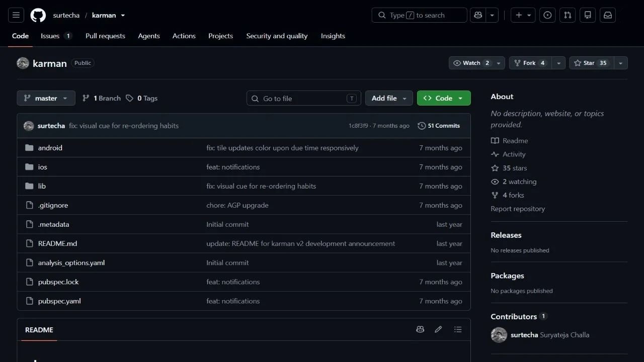This screenshot has height=362, width=644.
Task: Open the Releases heading link
Action: click(506, 235)
